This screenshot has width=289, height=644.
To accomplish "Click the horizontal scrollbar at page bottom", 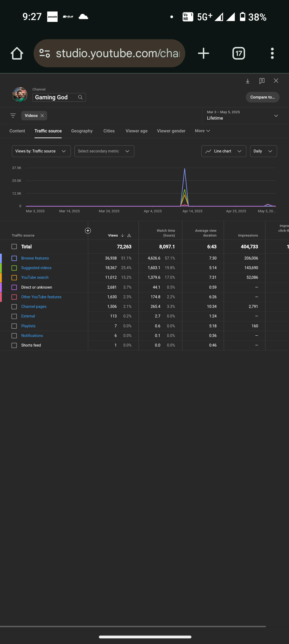I will click(x=133, y=626).
